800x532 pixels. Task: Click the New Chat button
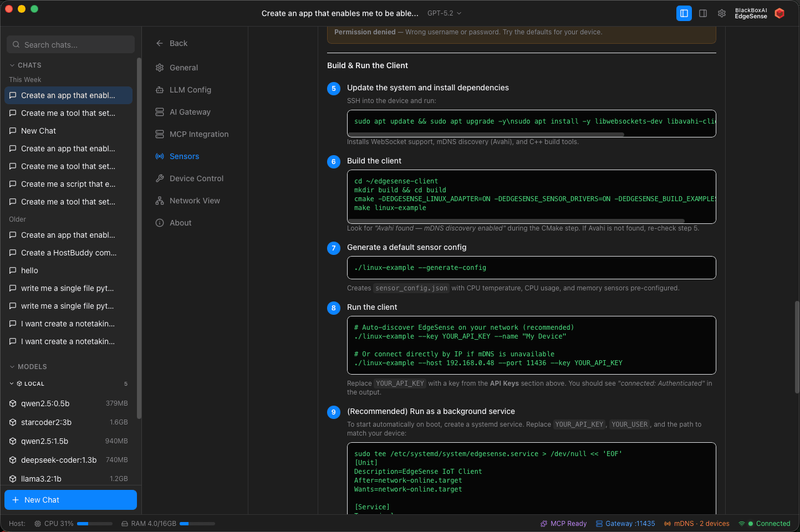pyautogui.click(x=70, y=499)
